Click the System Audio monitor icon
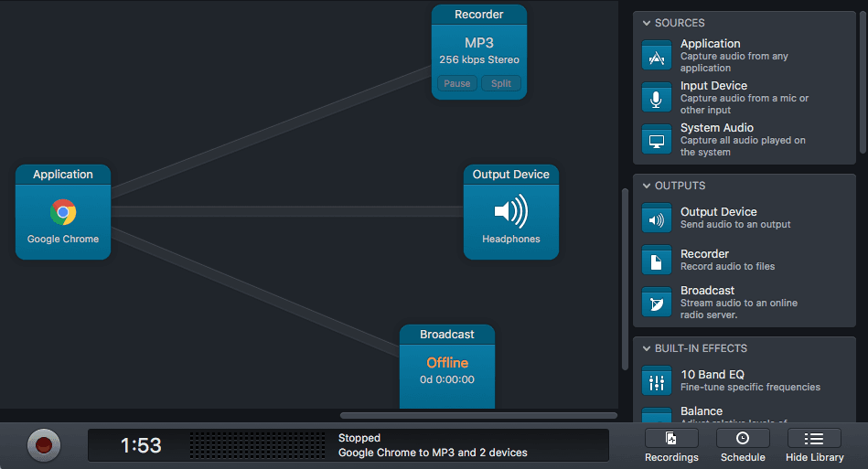This screenshot has height=469, width=868. pyautogui.click(x=657, y=140)
